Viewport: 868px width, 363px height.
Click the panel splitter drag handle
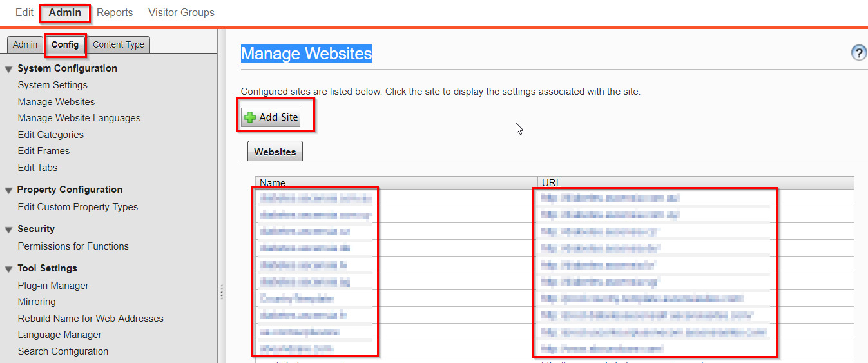222,292
